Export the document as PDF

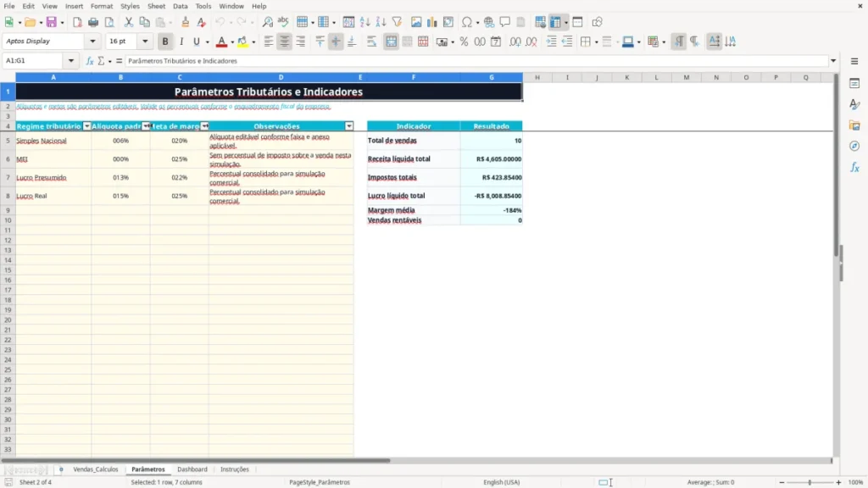pyautogui.click(x=77, y=22)
